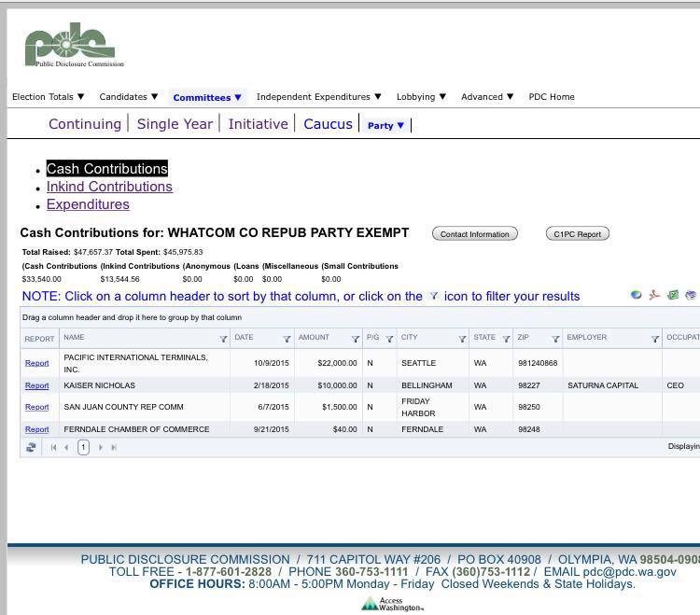Filter the CITY column
The height and width of the screenshot is (615, 700).
click(x=462, y=339)
